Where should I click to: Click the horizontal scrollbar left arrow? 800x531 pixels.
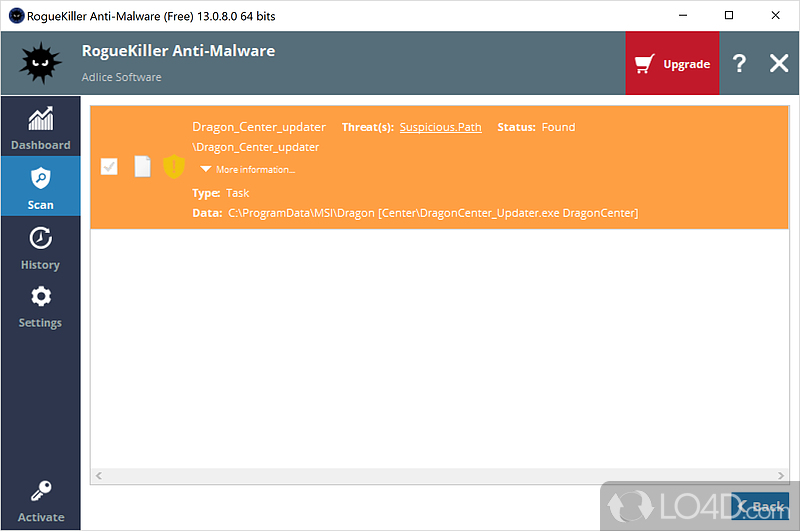[x=98, y=475]
